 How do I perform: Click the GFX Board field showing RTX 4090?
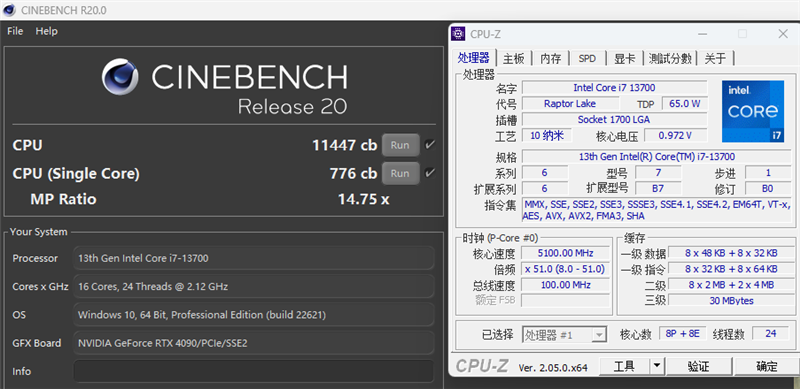pyautogui.click(x=254, y=343)
